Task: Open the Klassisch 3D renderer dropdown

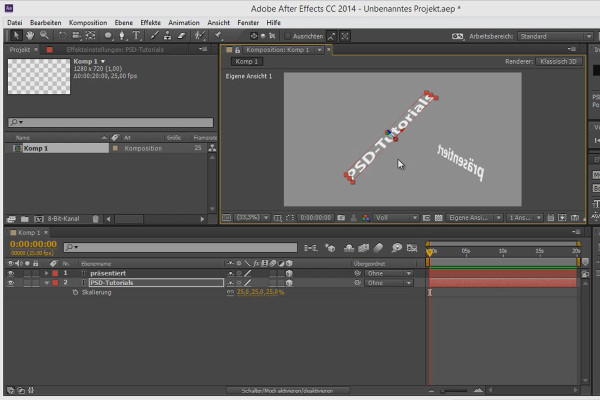Action: coord(559,61)
